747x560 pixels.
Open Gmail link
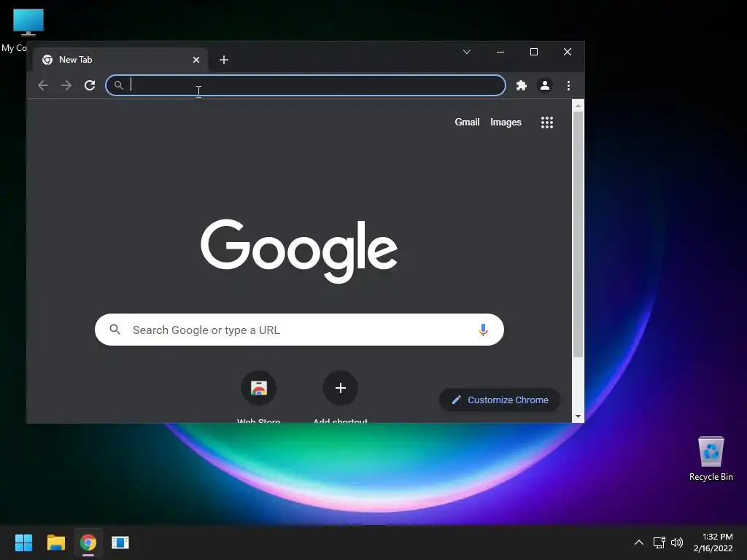[x=467, y=122]
